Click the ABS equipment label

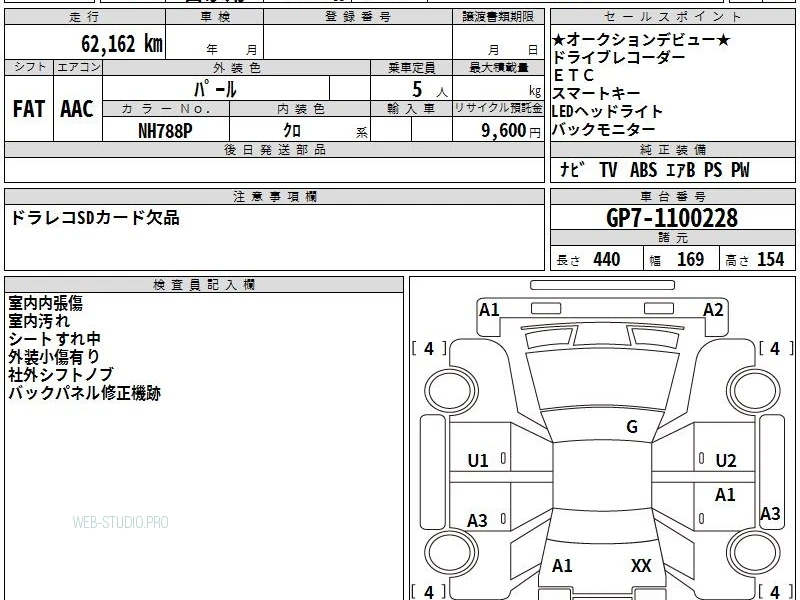[643, 170]
